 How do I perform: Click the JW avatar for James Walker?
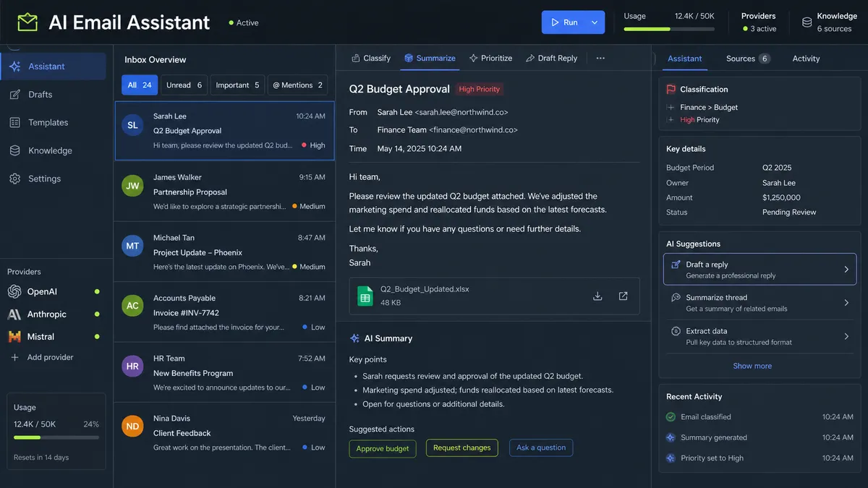point(132,186)
